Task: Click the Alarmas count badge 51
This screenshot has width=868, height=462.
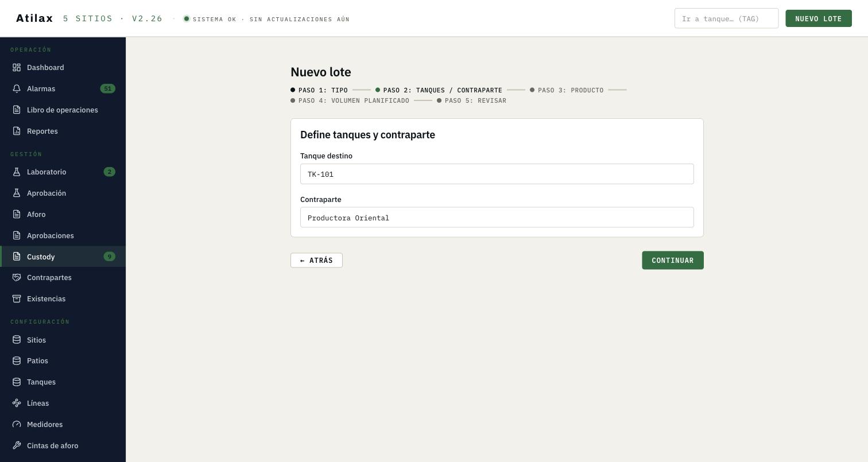Action: coord(108,89)
